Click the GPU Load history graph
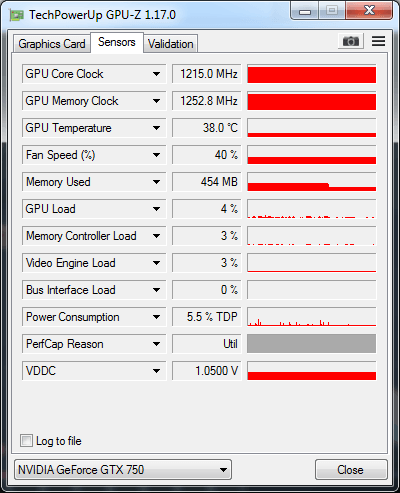 tap(312, 209)
